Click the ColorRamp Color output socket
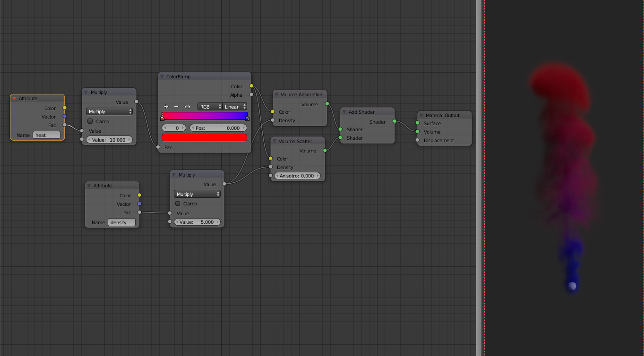 [x=251, y=86]
